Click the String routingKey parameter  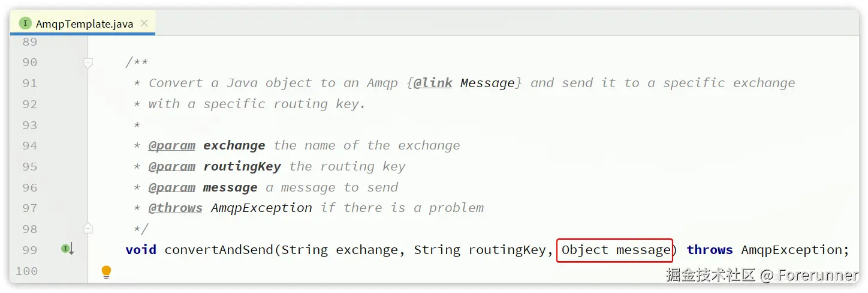tap(480, 250)
